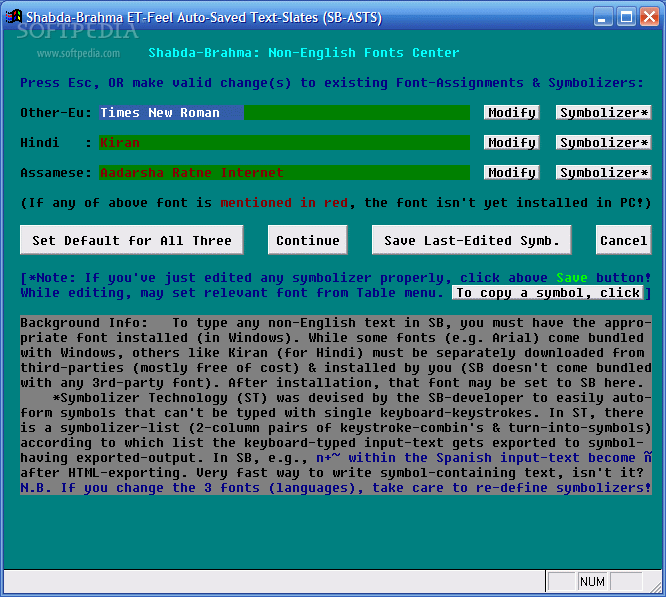
Task: Click the 'mentioned in red' warning text
Action: (x=284, y=203)
